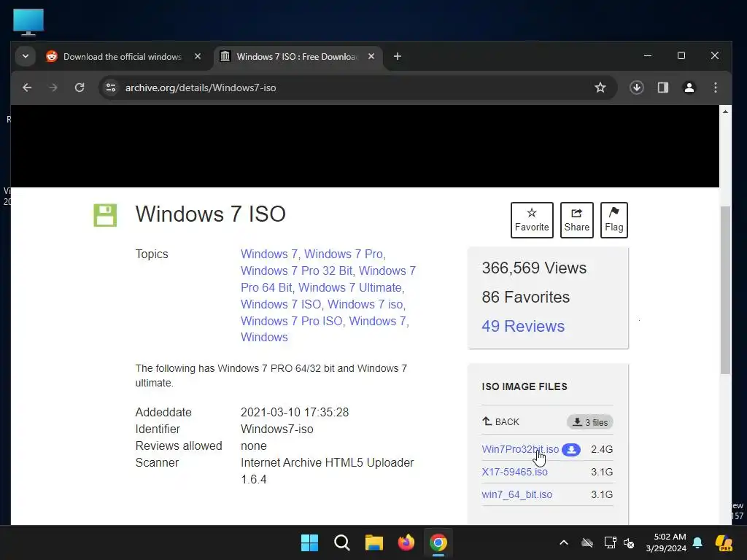Switch to the Reddit 'Download the official windows' tab
The height and width of the screenshot is (560, 747).
(x=123, y=57)
